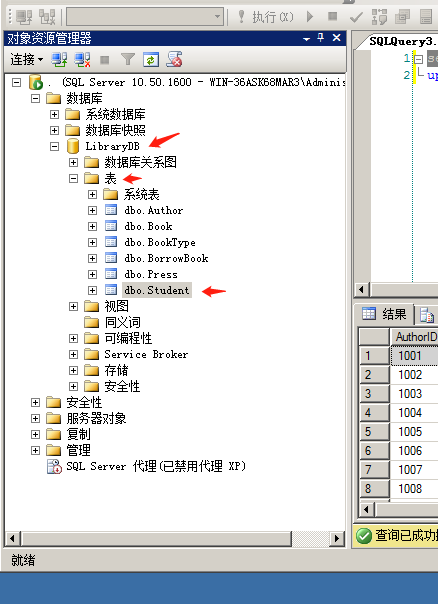438x604 pixels.
Task: Click the parse checkmark icon
Action: (x=356, y=17)
